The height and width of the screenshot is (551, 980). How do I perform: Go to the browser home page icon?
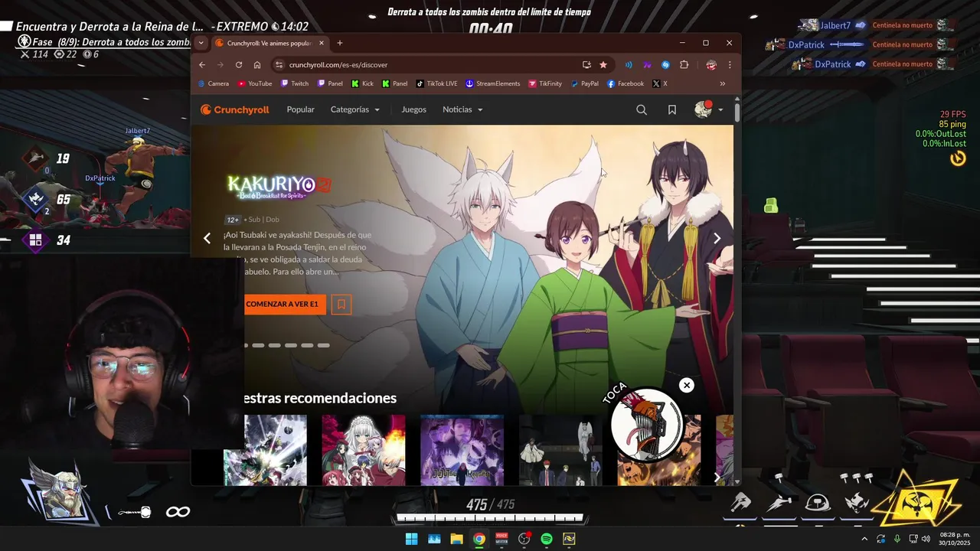pos(257,65)
